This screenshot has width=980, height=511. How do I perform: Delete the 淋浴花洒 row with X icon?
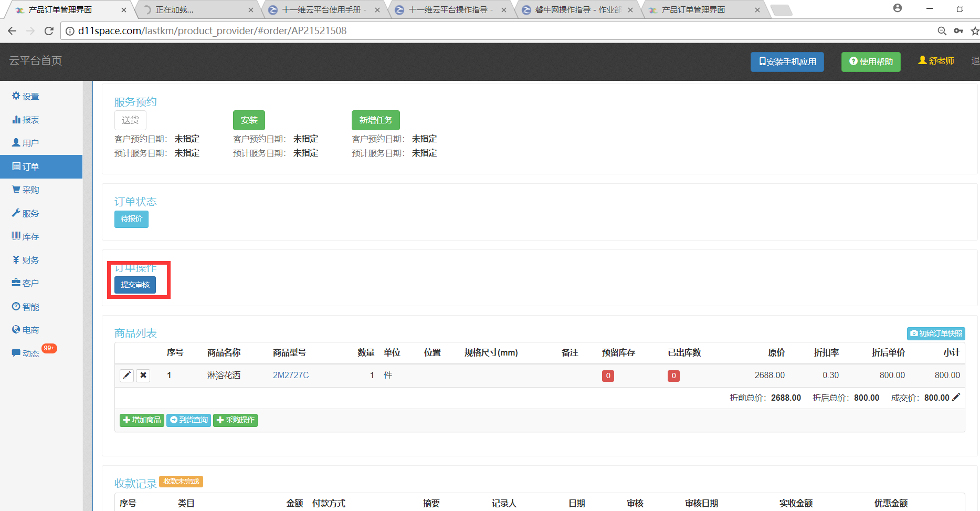(143, 376)
